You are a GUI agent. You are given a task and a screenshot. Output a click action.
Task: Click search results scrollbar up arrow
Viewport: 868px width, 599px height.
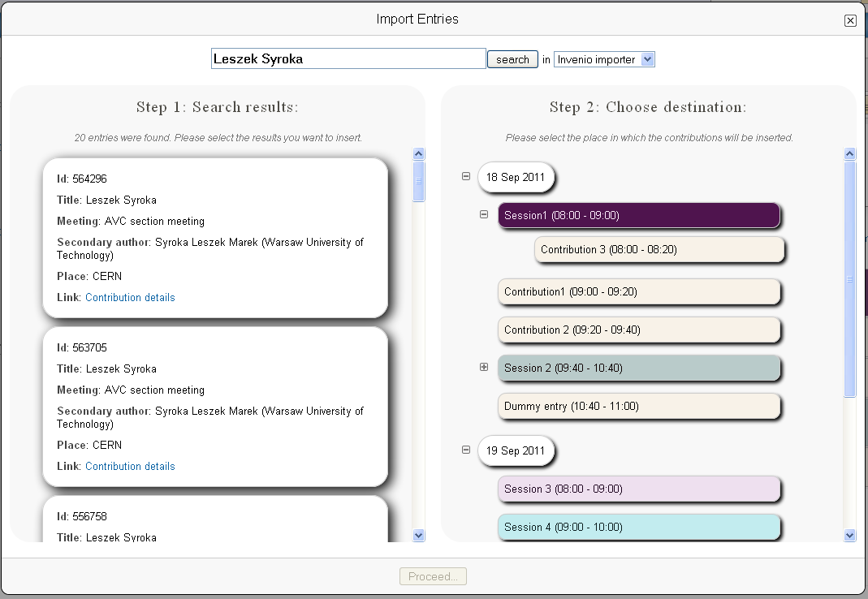point(419,154)
